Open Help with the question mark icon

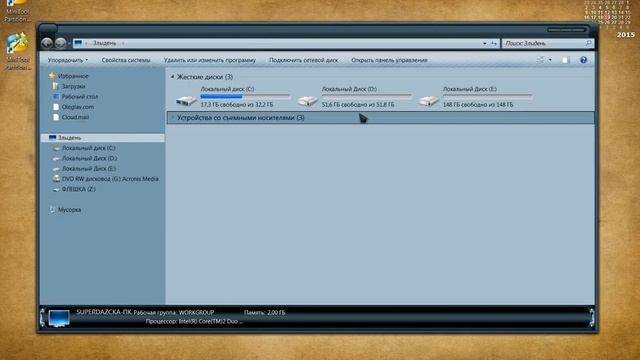[x=584, y=60]
